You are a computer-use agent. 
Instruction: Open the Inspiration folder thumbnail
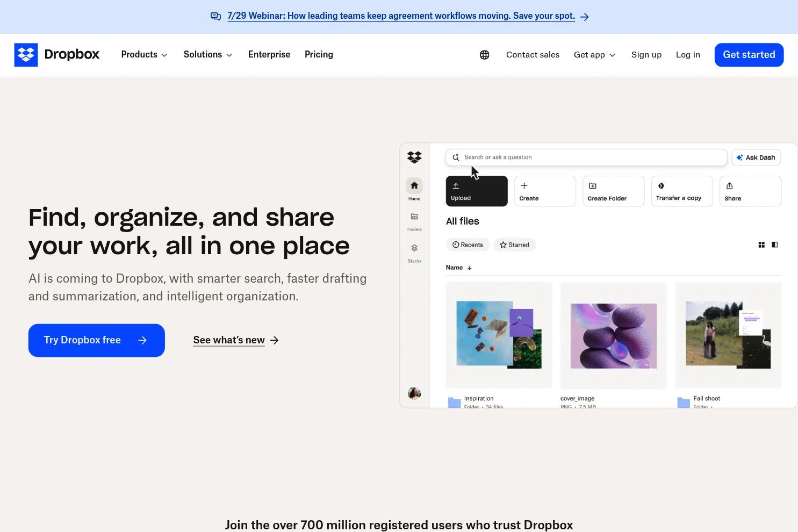coord(499,335)
